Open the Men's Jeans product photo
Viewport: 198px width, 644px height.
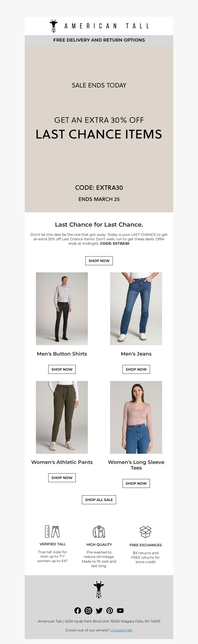[136, 309]
